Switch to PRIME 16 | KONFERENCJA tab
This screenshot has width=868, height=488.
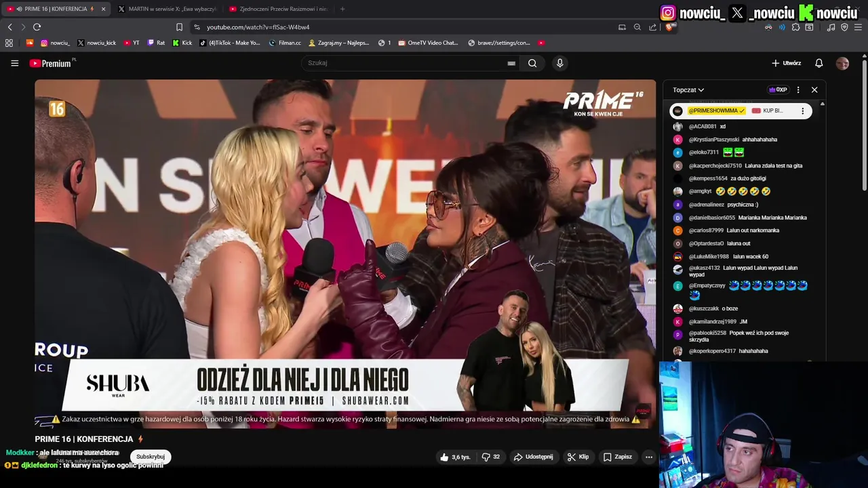56,9
